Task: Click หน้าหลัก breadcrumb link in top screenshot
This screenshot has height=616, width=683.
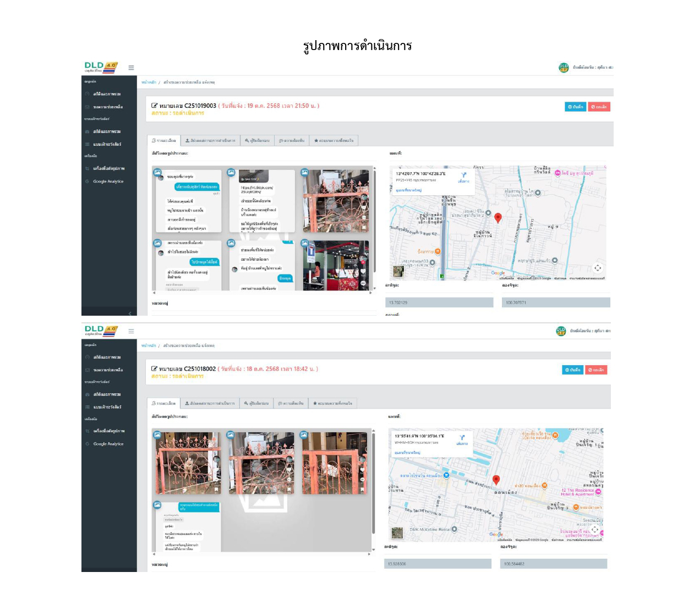Action: [x=149, y=82]
